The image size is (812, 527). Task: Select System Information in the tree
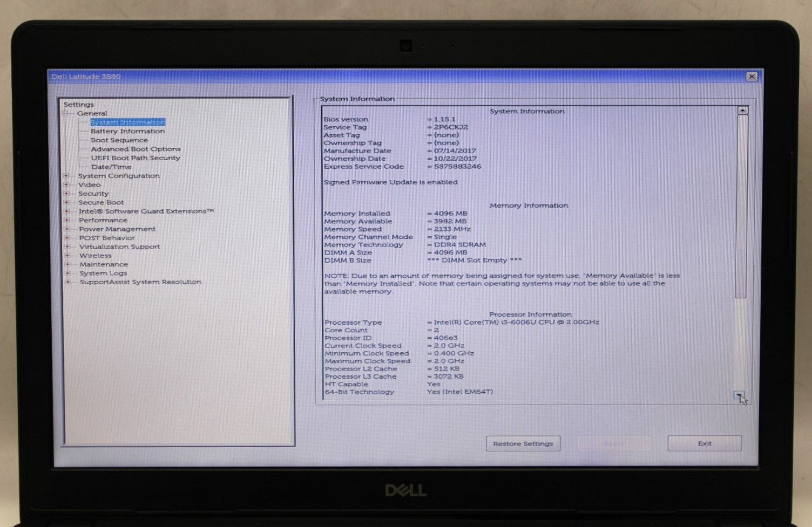(128, 122)
